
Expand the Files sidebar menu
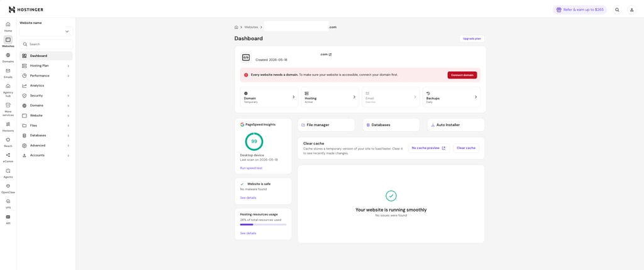coord(46,126)
